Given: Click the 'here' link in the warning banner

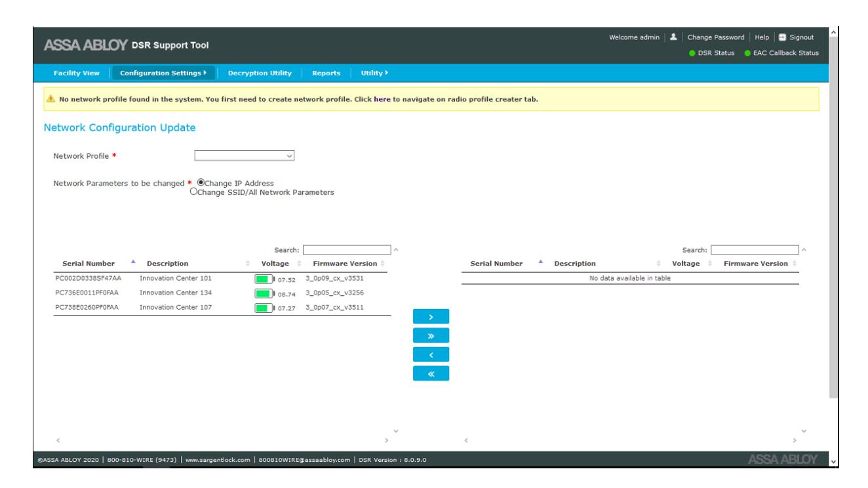Looking at the screenshot, I should pos(382,99).
